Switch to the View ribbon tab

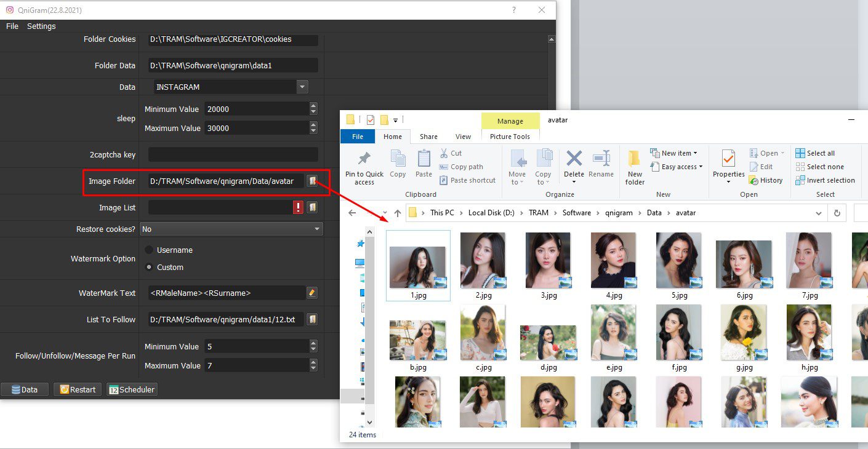click(463, 137)
